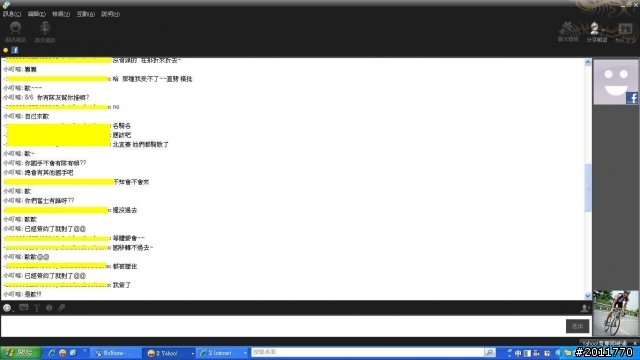Close the small Yahoo! notification bar
Screen dimensions: 640x360
(635, 343)
